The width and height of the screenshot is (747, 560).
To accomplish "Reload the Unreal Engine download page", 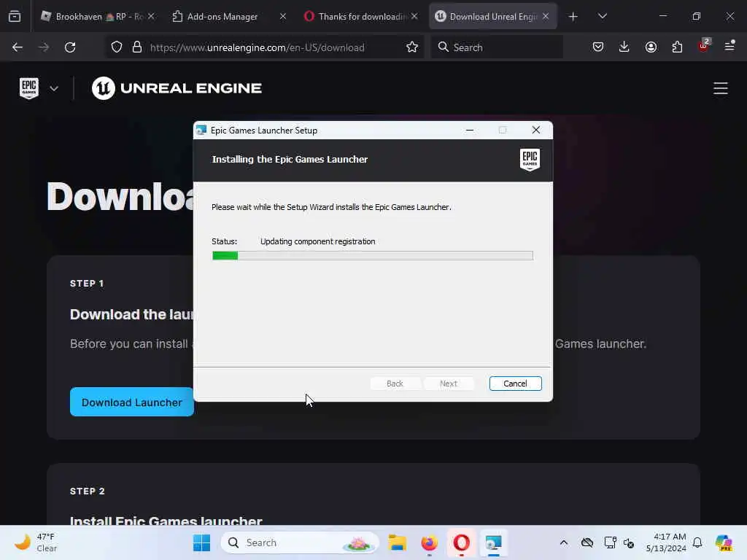I will 70,47.
